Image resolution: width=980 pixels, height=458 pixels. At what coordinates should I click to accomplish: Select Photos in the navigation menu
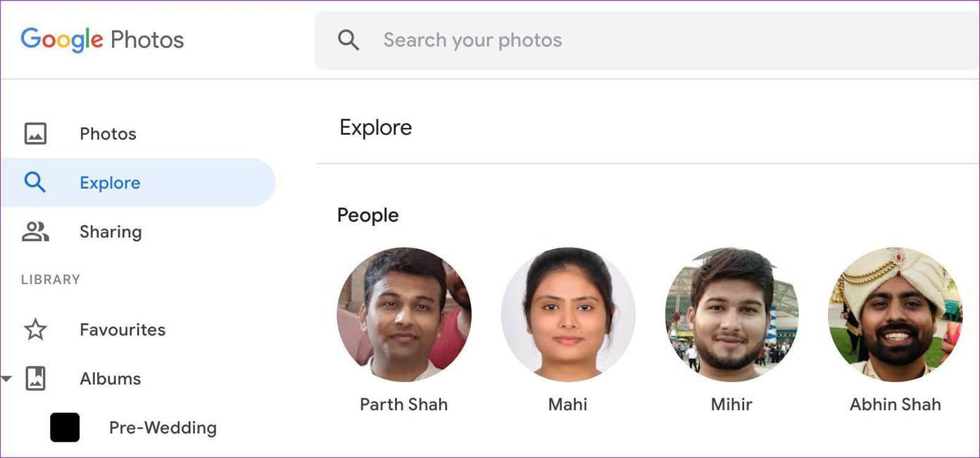click(108, 133)
